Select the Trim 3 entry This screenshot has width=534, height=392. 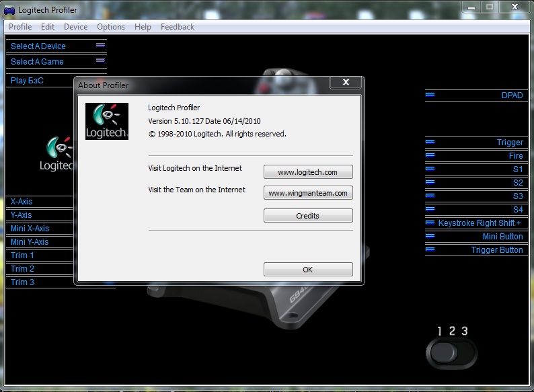[x=22, y=282]
